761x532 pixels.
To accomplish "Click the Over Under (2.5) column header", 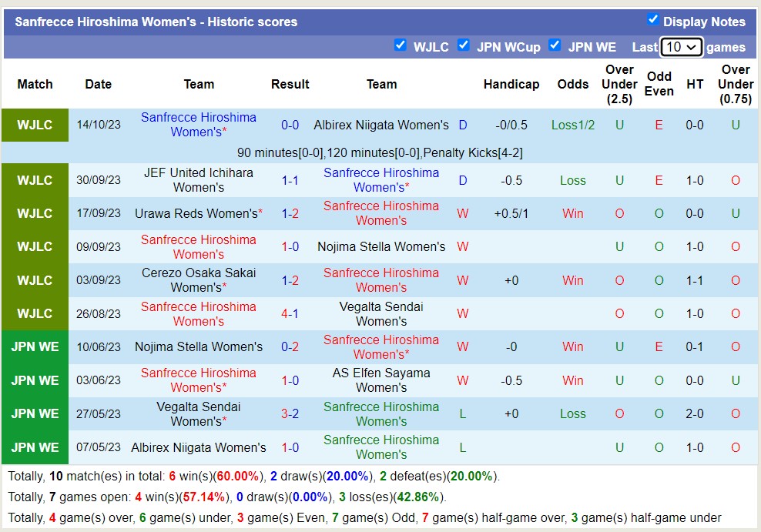I will (x=619, y=84).
